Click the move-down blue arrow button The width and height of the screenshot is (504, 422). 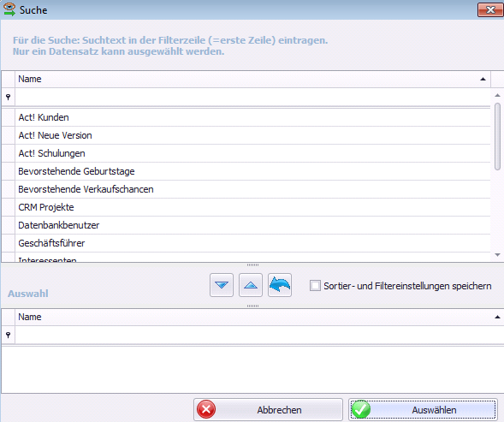coord(222,285)
